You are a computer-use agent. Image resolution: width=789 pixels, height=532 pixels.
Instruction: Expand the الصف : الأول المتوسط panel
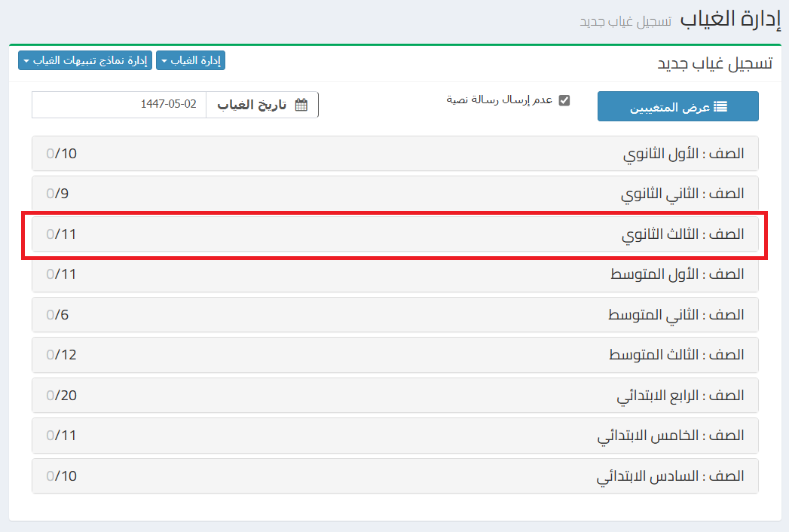pos(677,274)
